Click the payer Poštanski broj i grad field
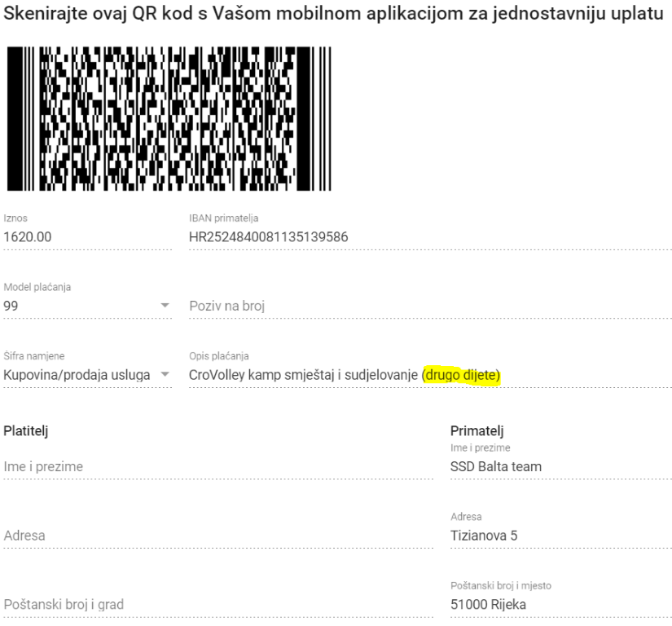 click(x=218, y=605)
